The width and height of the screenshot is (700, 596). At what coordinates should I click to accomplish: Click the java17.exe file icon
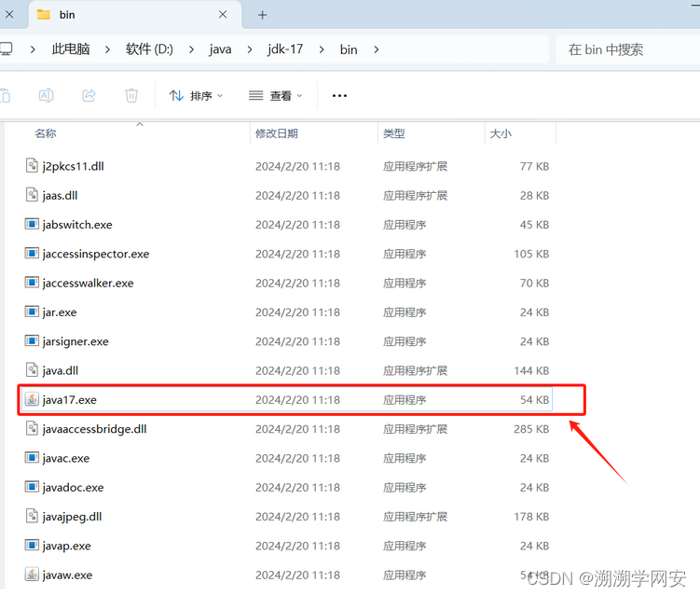pos(32,399)
